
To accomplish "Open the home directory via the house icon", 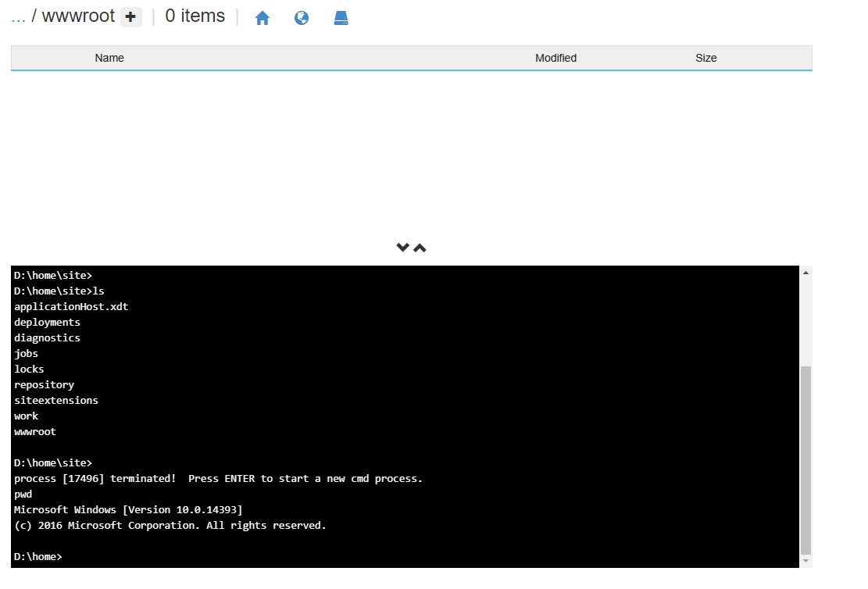I will (263, 16).
